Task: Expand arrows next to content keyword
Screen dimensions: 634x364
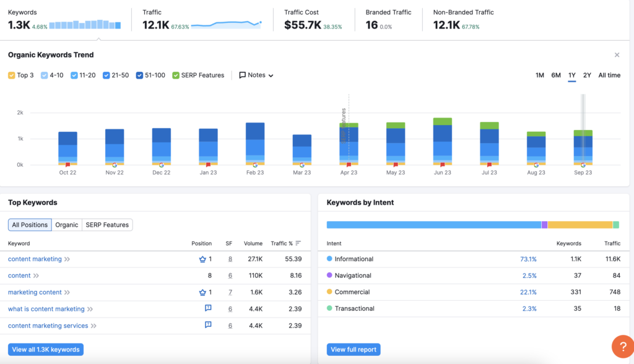Action: [x=36, y=276]
